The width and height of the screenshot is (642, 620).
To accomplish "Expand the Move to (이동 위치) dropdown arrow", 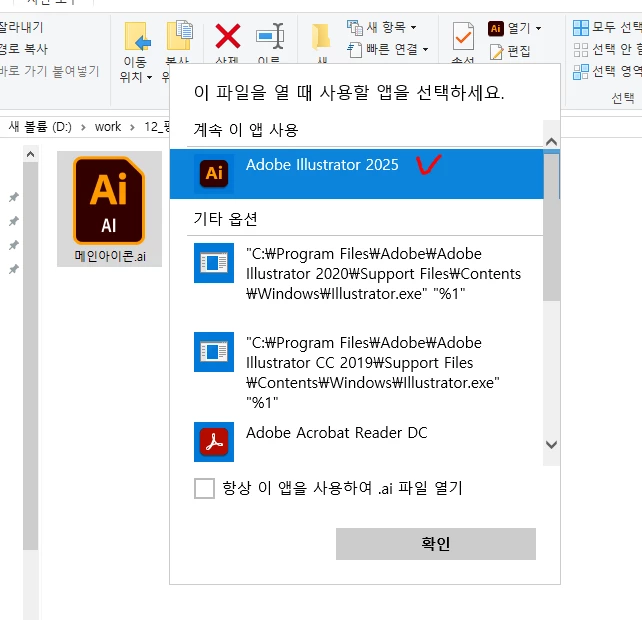I will click(149, 77).
